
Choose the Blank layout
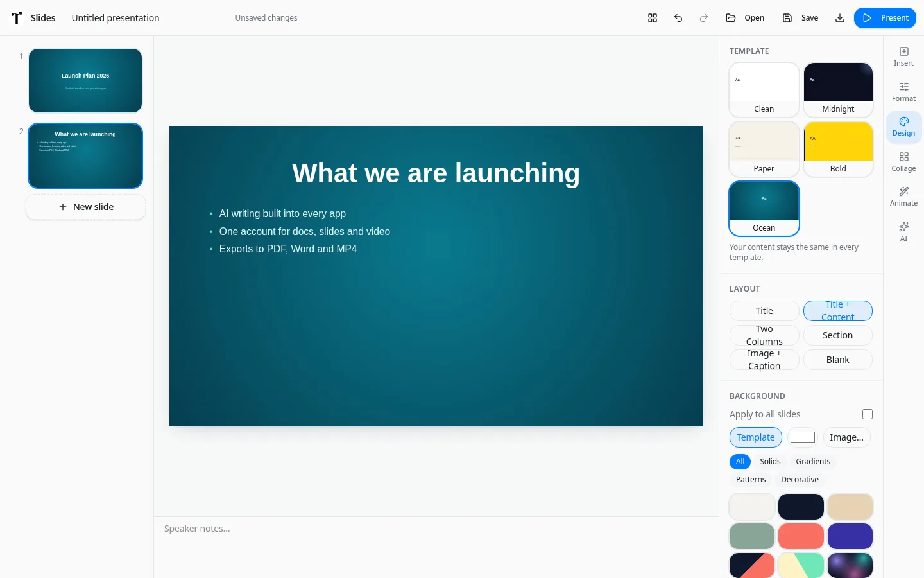tap(838, 360)
